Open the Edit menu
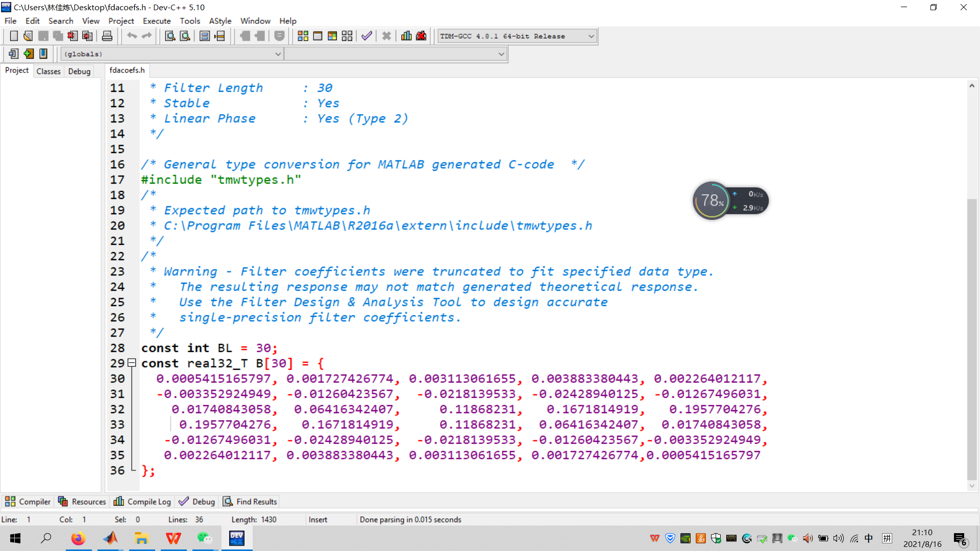 click(32, 21)
